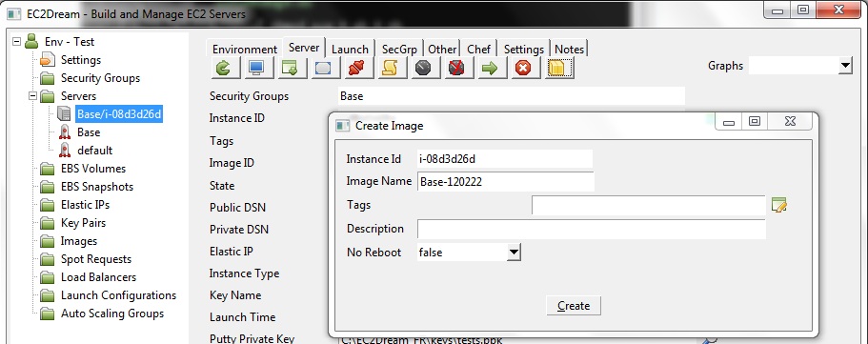Maximize the Create Image dialog
This screenshot has width=868, height=344.
click(x=755, y=121)
